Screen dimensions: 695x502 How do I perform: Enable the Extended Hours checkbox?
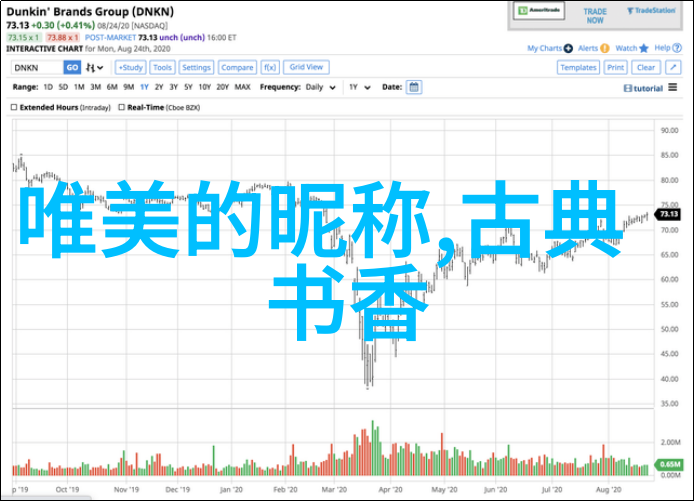pos(14,107)
